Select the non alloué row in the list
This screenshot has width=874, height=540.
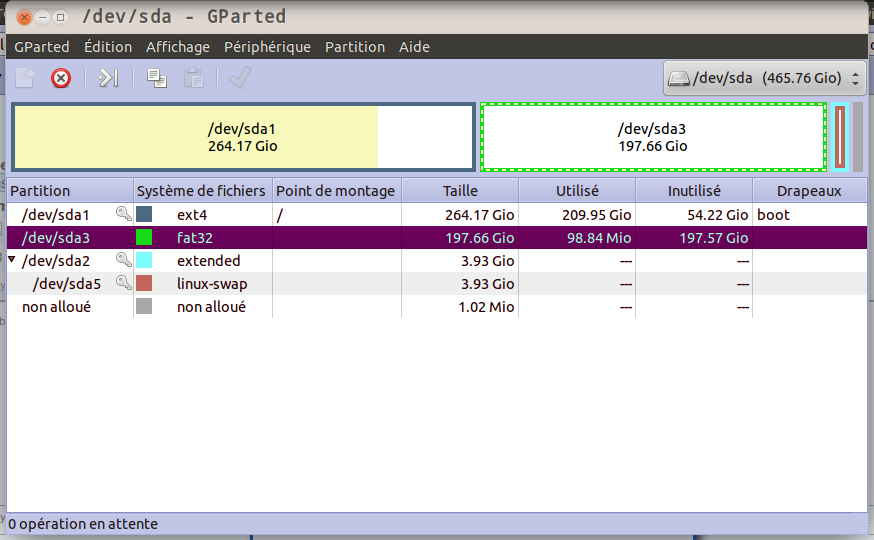(x=436, y=307)
